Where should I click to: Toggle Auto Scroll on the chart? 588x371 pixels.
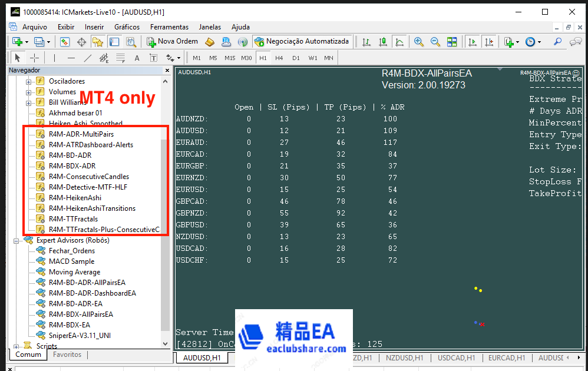click(473, 42)
